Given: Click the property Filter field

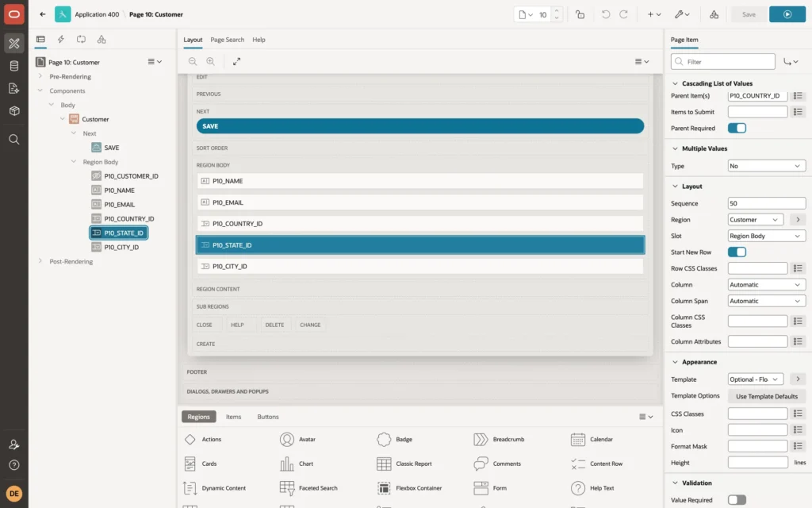Looking at the screenshot, I should 723,62.
